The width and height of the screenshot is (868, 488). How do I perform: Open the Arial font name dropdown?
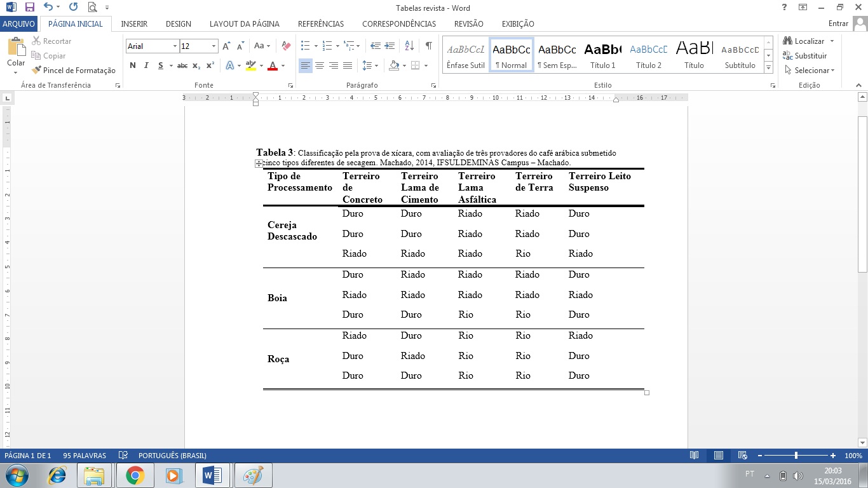click(175, 46)
